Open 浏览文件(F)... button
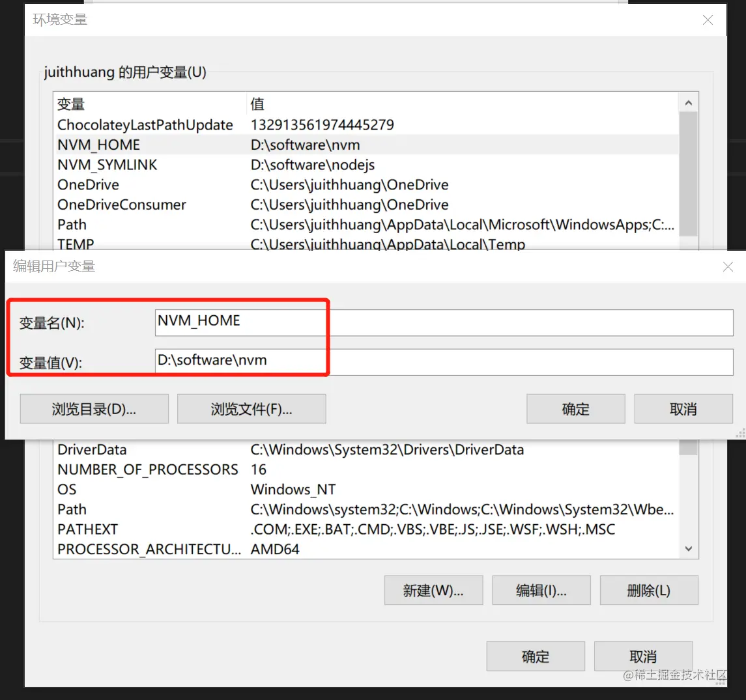This screenshot has height=700, width=746. (251, 408)
